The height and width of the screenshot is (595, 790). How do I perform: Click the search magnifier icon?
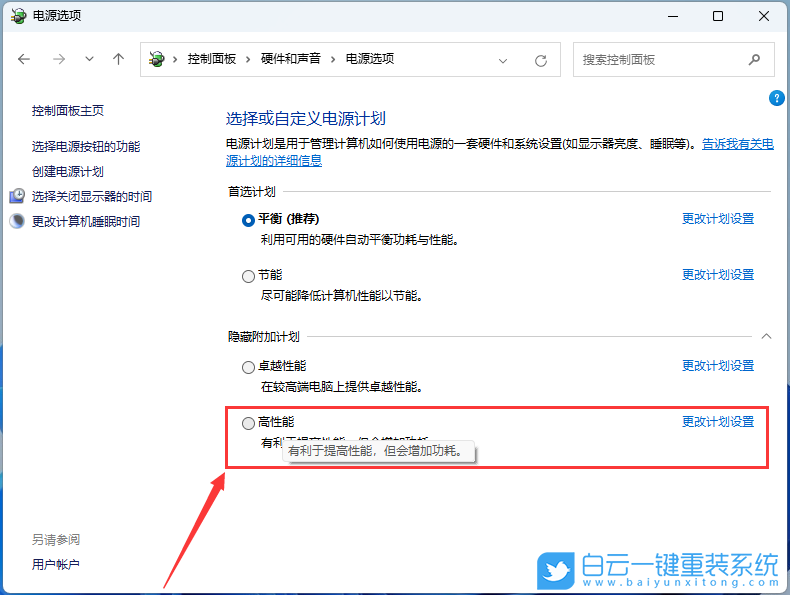click(x=754, y=60)
